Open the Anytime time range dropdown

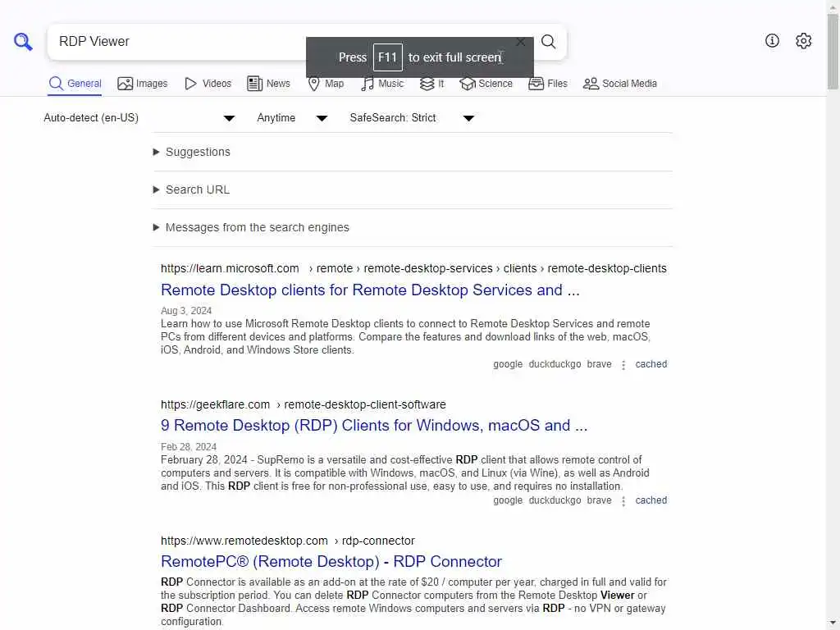(x=292, y=118)
